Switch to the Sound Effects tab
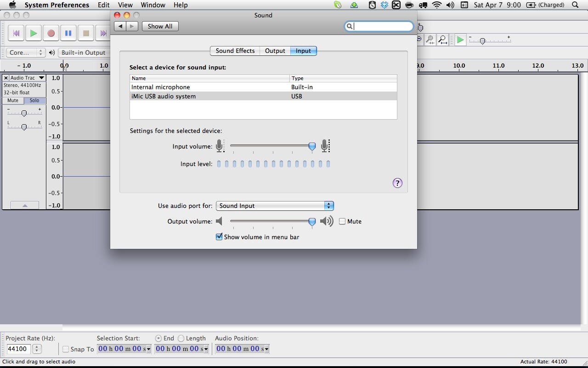Image resolution: width=588 pixels, height=368 pixels. [235, 51]
